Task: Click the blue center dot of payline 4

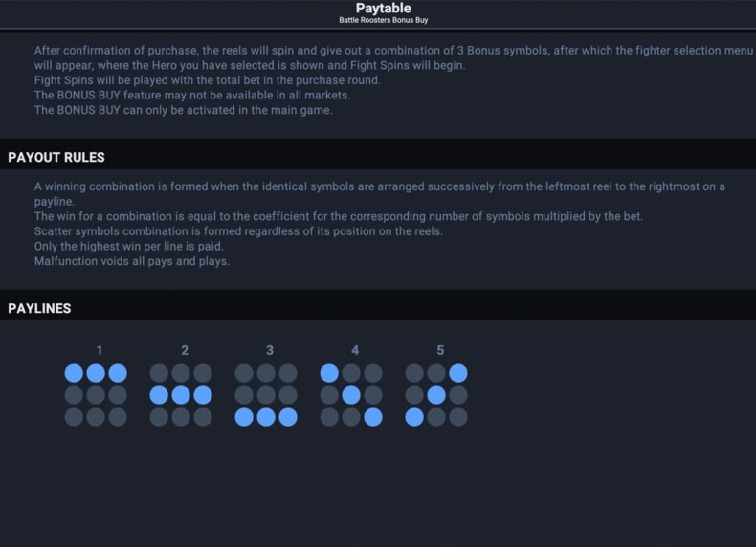Action: click(351, 395)
